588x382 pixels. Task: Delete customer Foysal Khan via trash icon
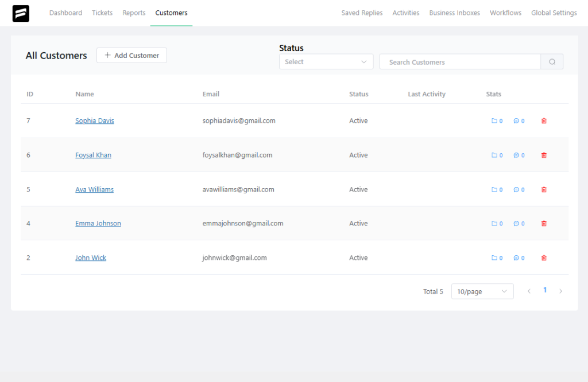point(544,155)
